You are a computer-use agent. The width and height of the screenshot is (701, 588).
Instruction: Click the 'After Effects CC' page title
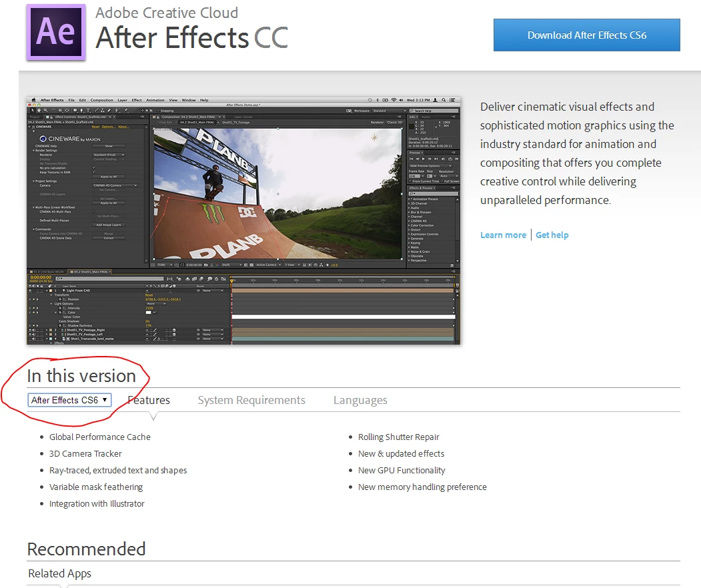[x=192, y=37]
